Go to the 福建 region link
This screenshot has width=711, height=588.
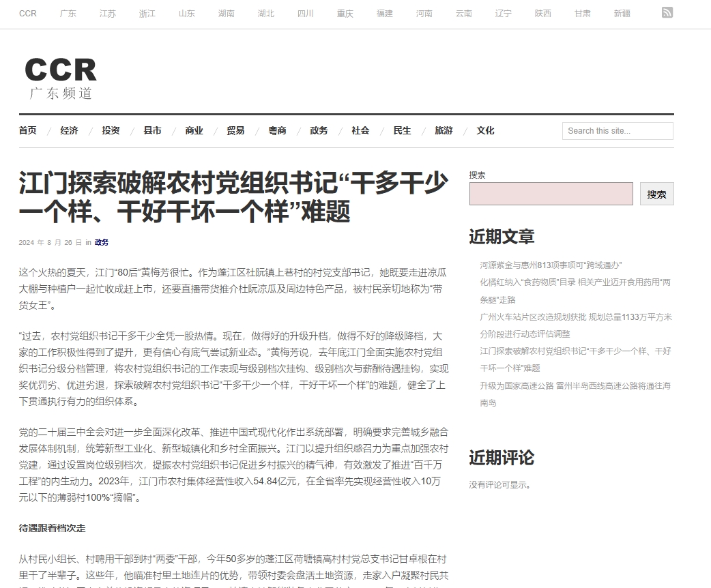pyautogui.click(x=384, y=14)
